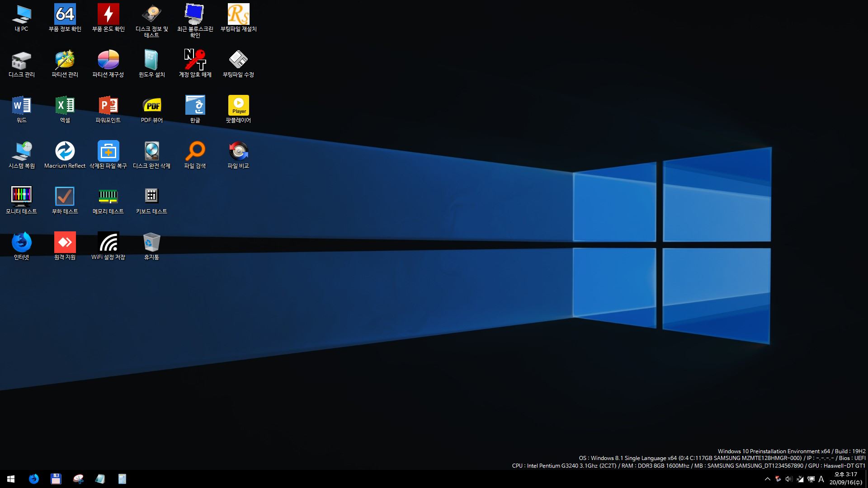Open Macrium Reflect shortcut
The width and height of the screenshot is (868, 488).
[65, 155]
